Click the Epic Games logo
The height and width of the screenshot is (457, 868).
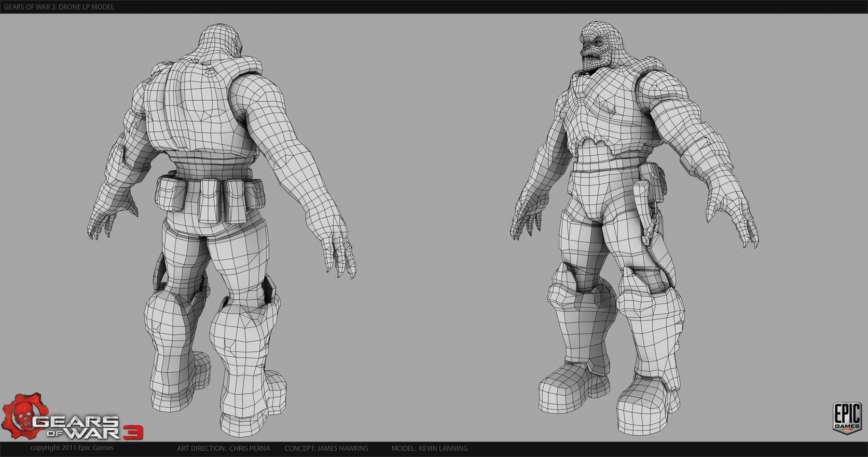pyautogui.click(x=847, y=417)
